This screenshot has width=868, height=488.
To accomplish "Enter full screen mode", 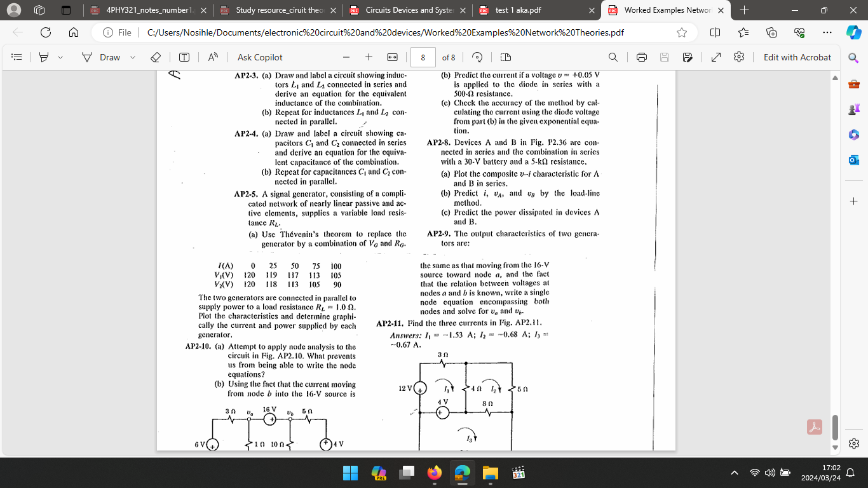I will tap(715, 57).
